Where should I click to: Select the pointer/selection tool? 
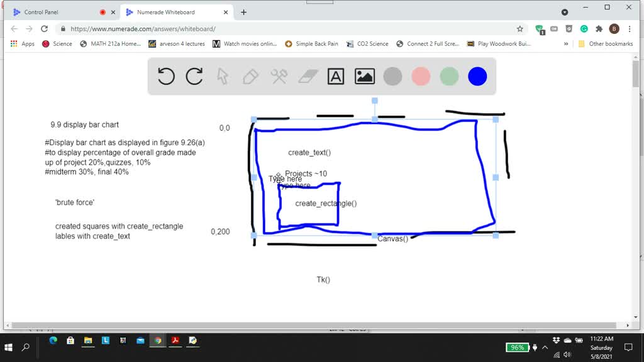click(222, 76)
